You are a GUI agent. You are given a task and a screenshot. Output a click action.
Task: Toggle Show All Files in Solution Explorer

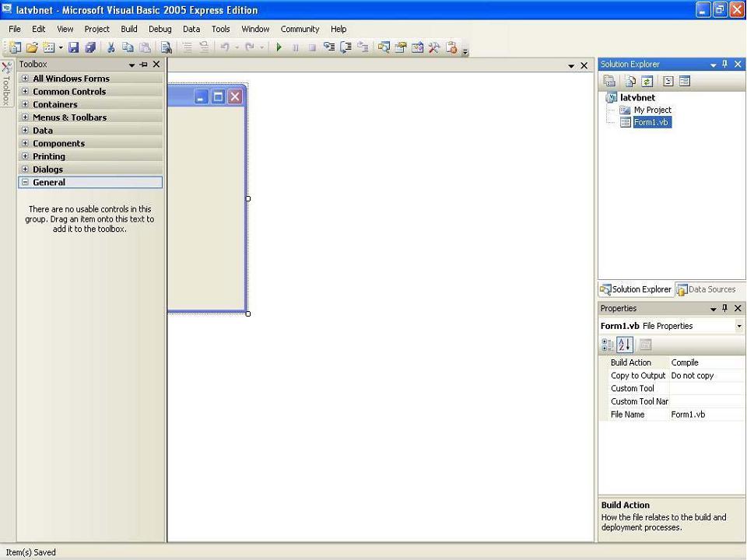pos(630,82)
